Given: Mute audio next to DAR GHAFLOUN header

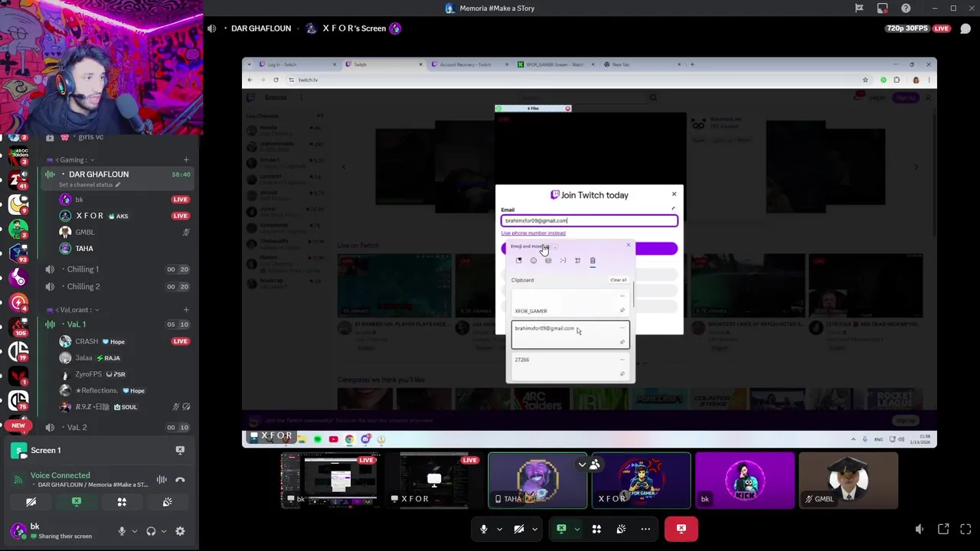Looking at the screenshot, I should pyautogui.click(x=211, y=28).
